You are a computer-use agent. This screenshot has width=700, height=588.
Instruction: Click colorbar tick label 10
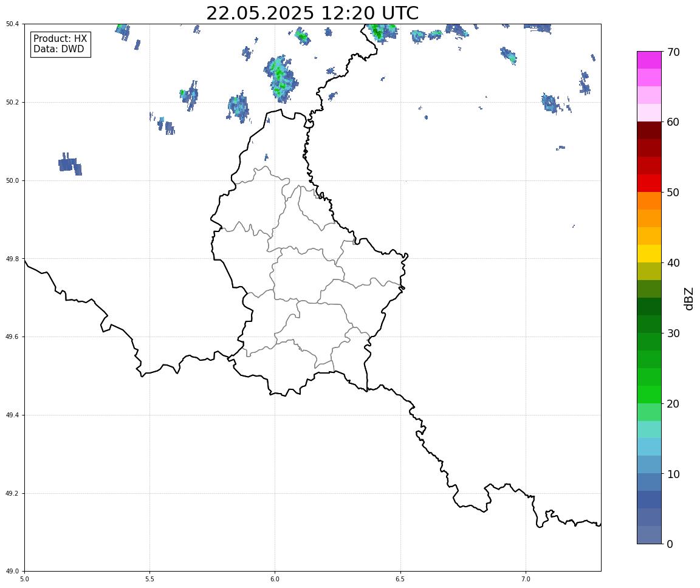tap(673, 474)
